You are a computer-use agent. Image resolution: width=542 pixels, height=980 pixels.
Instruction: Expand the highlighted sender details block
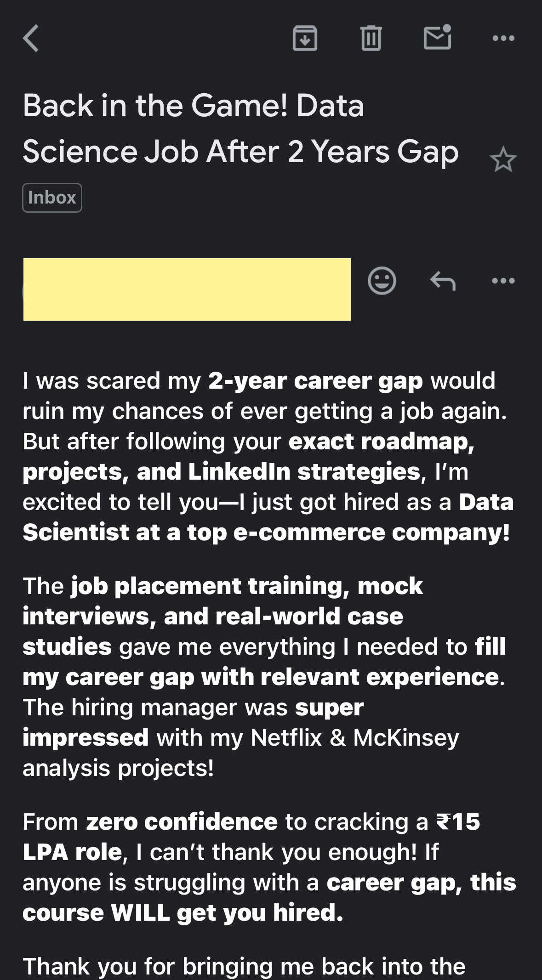click(187, 289)
